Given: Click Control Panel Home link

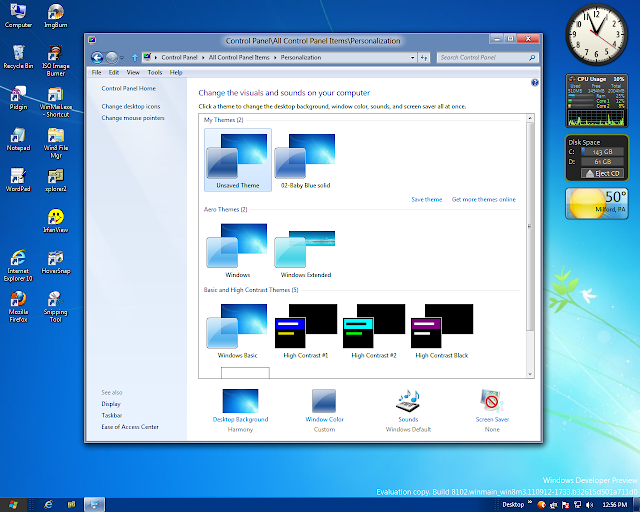Looking at the screenshot, I should (129, 88).
